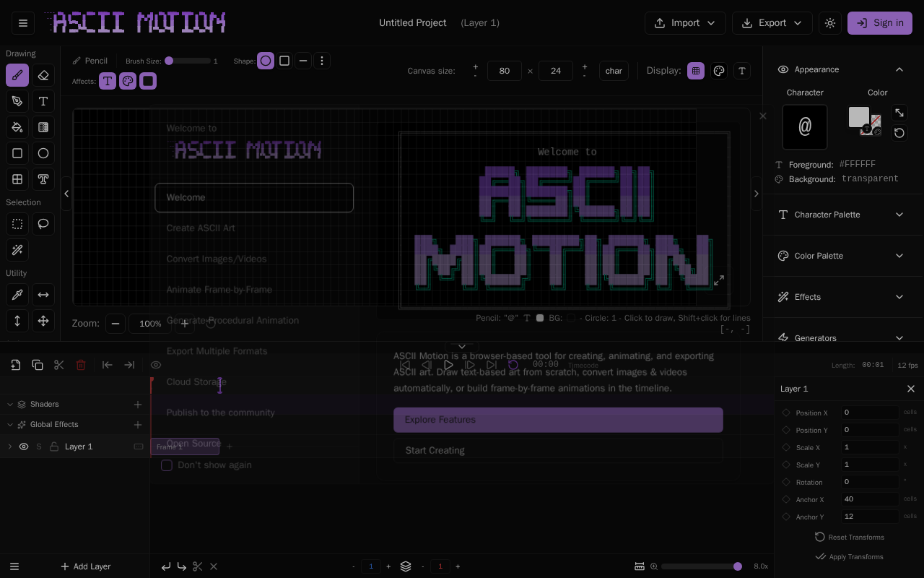The height and width of the screenshot is (578, 924).
Task: Select the Rectangle drawing tool
Action: point(17,153)
